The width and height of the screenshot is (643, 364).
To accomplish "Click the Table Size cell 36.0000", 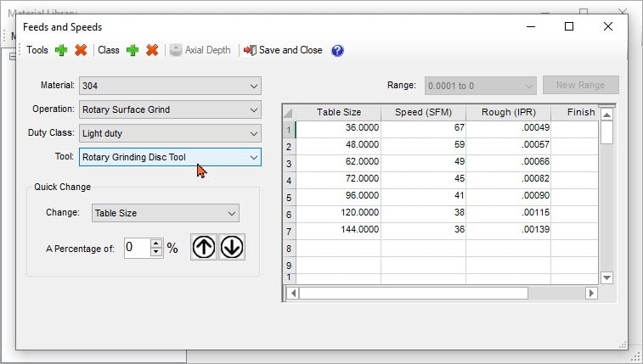I will [x=338, y=129].
